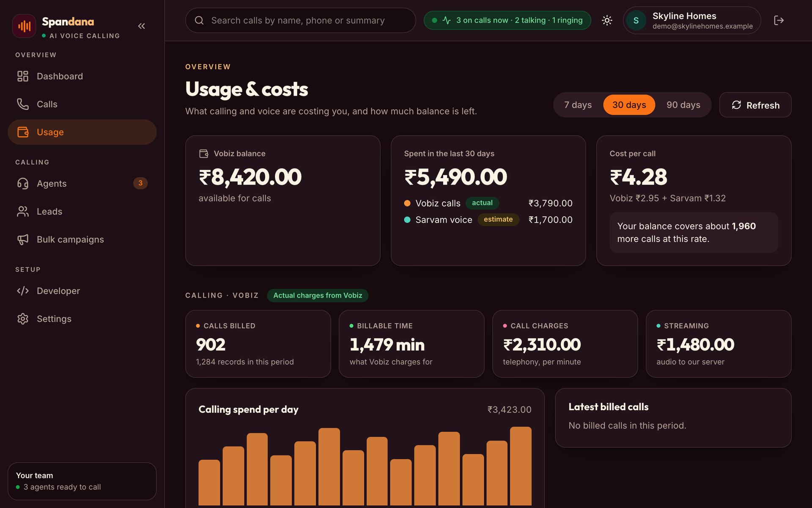Open Bulk campaigns page
This screenshot has height=508, width=812.
(82, 239)
